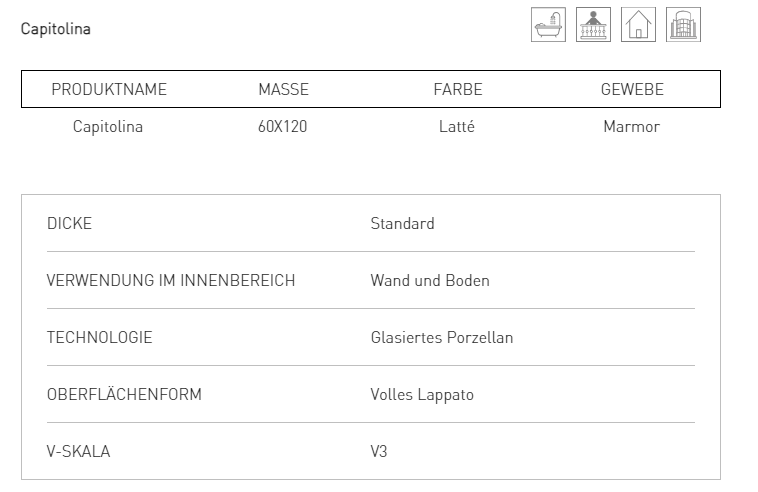Image resolution: width=758 pixels, height=492 pixels.
Task: Click the V3 value in V-SKALA row
Action: [379, 452]
